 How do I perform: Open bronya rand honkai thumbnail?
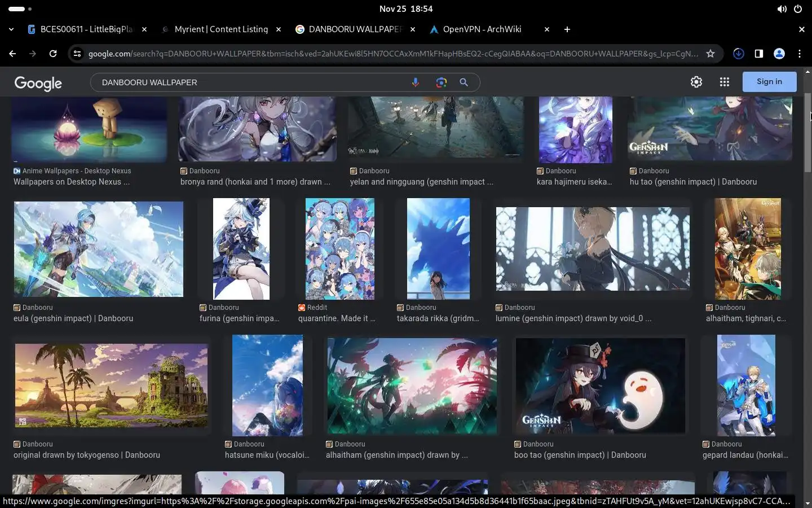(x=258, y=129)
